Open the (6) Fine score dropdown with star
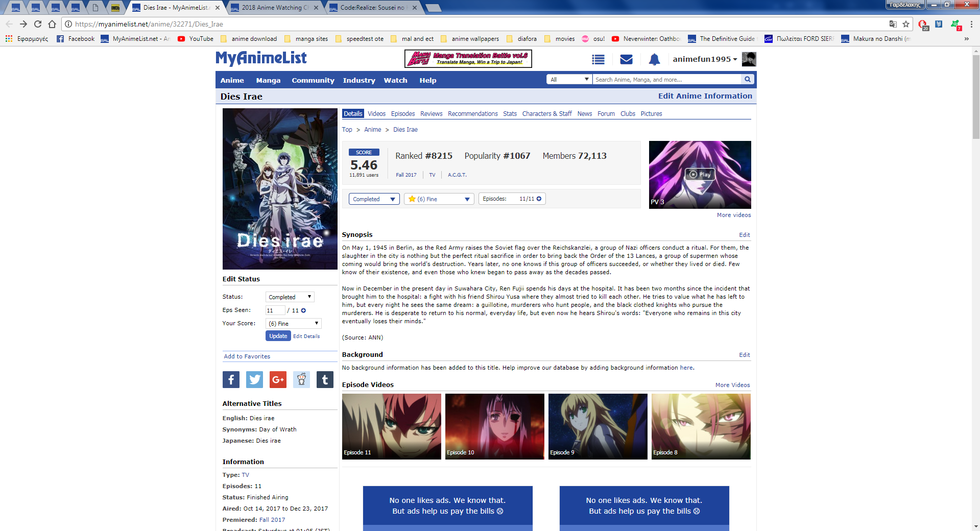Image resolution: width=980 pixels, height=531 pixels. click(x=439, y=199)
